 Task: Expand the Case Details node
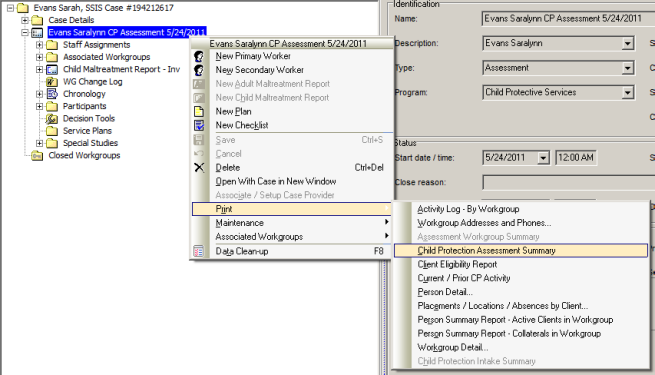click(x=25, y=20)
